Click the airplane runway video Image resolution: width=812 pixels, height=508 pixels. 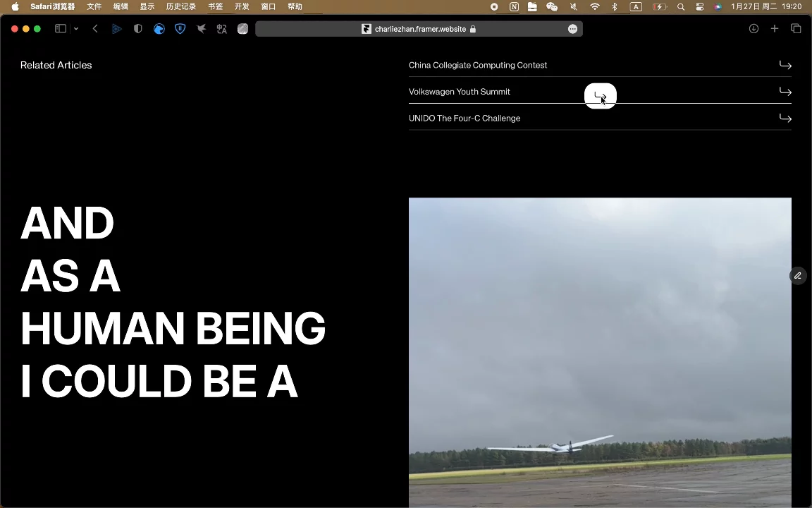coord(600,353)
